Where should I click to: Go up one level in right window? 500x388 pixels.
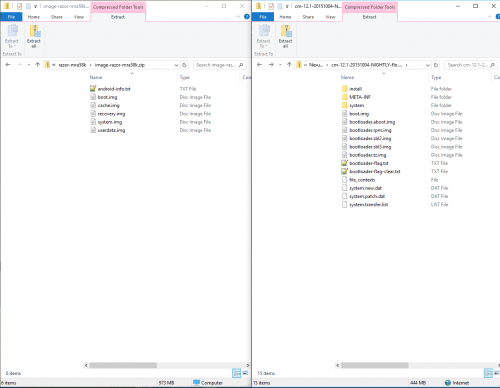(289, 65)
